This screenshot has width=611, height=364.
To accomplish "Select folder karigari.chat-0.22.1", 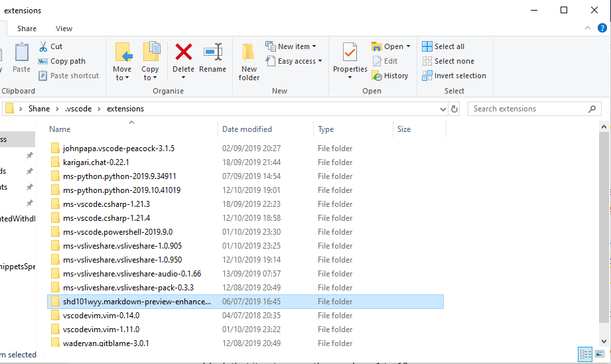I will point(245,162).
